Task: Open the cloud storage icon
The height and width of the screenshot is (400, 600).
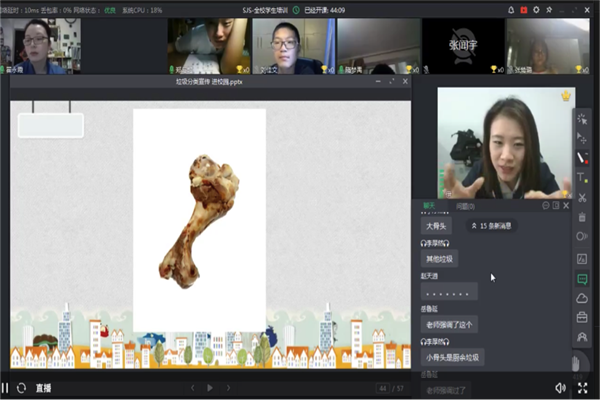Action: (x=582, y=298)
